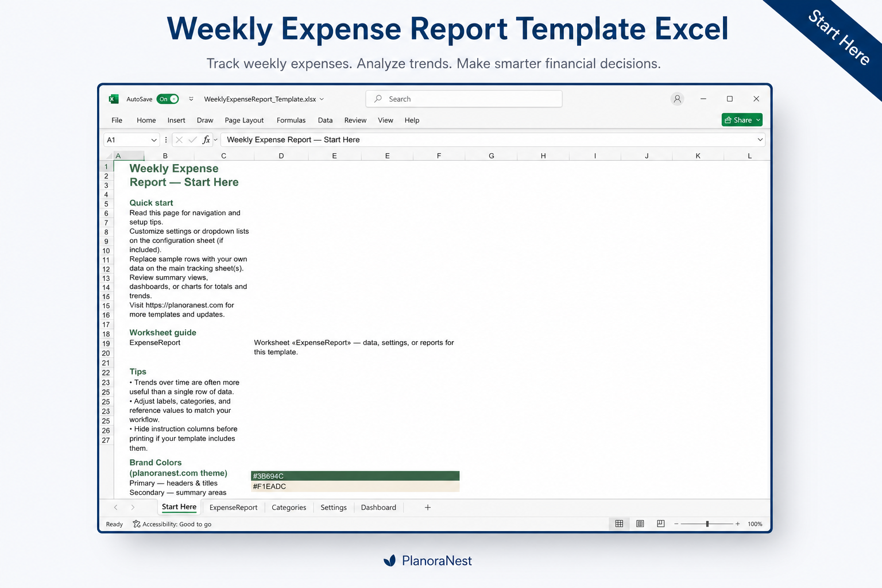
Task: Click the zoom slider handle
Action: click(x=707, y=524)
